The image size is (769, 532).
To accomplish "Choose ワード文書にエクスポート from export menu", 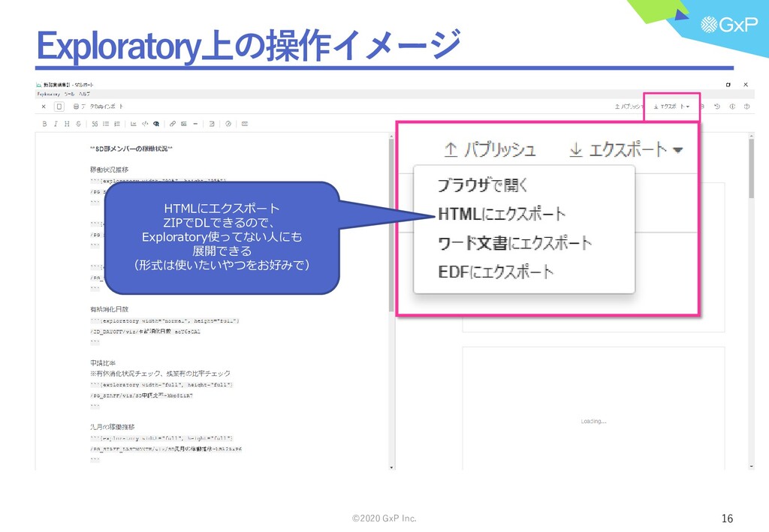I will click(x=514, y=243).
